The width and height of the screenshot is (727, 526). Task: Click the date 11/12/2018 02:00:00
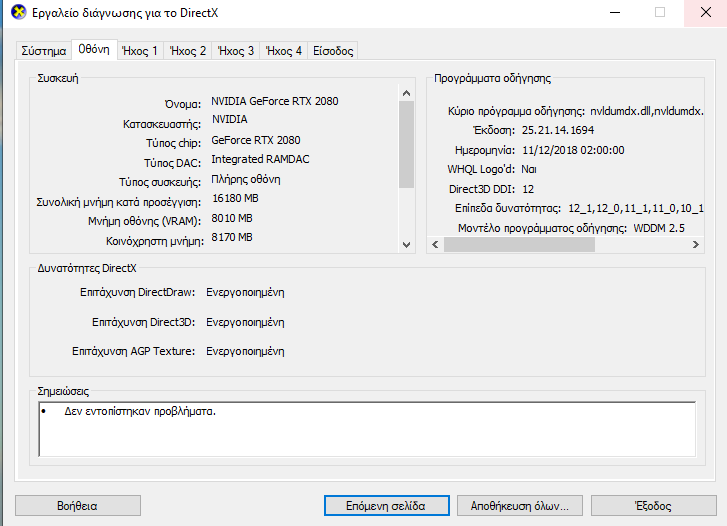573,150
